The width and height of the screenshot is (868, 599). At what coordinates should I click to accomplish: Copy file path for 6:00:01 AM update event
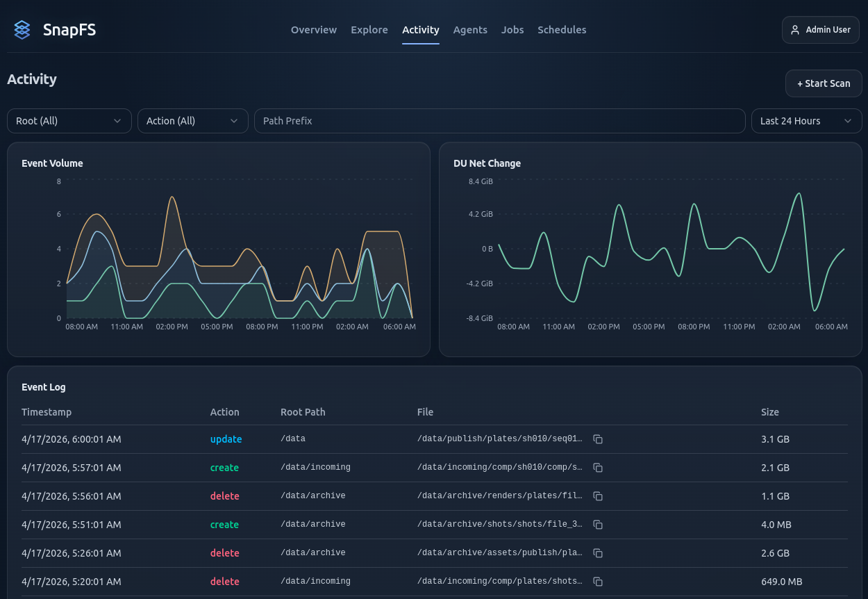coord(598,439)
